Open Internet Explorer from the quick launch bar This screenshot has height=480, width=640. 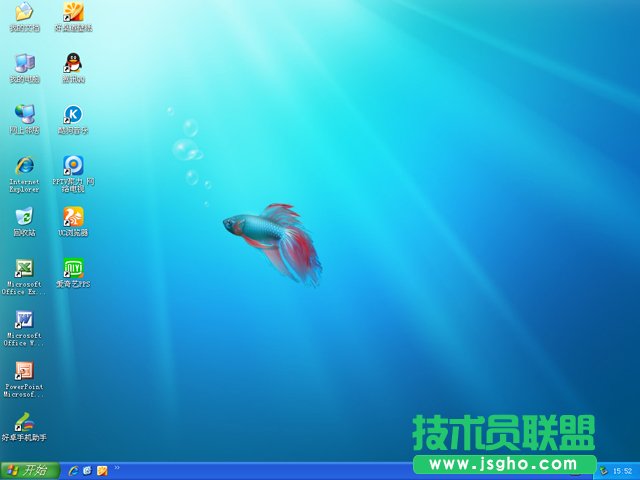(73, 471)
